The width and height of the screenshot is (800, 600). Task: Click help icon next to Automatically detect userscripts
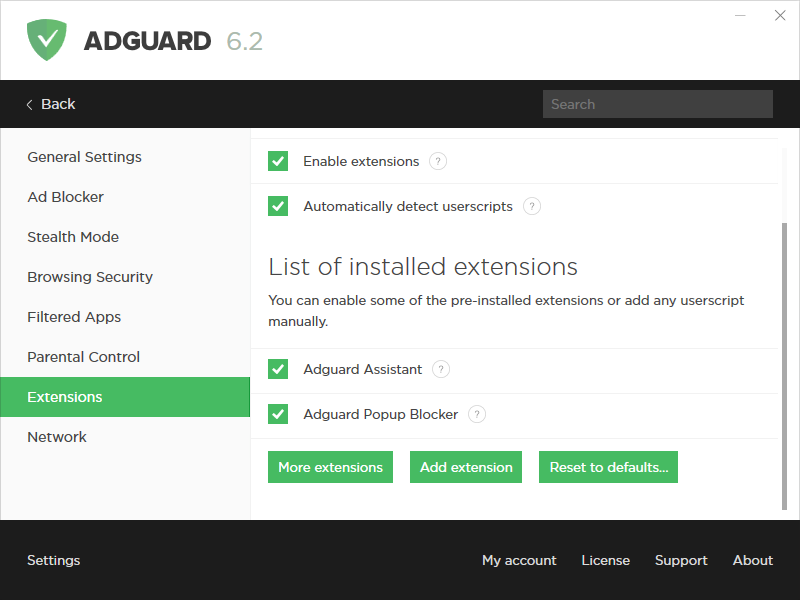(x=532, y=206)
